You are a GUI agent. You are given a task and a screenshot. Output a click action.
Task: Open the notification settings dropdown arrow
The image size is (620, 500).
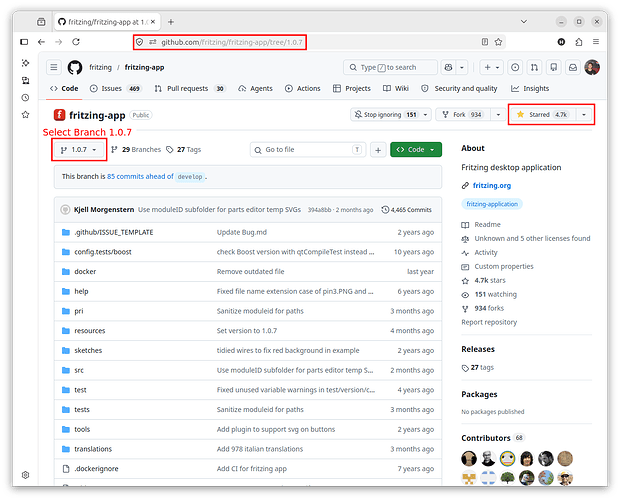pos(425,115)
